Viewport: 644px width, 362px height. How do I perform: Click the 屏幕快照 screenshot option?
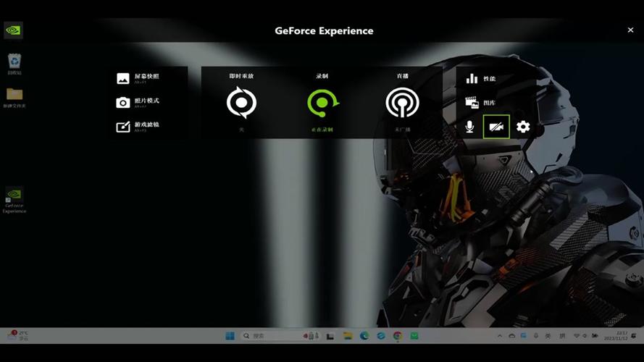click(x=138, y=78)
